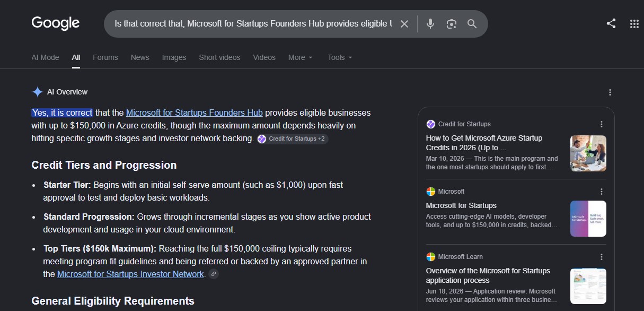Screen dimensions: 644x311
Task: Click the 'Starter Tier:' bullet label
Action: (x=67, y=185)
